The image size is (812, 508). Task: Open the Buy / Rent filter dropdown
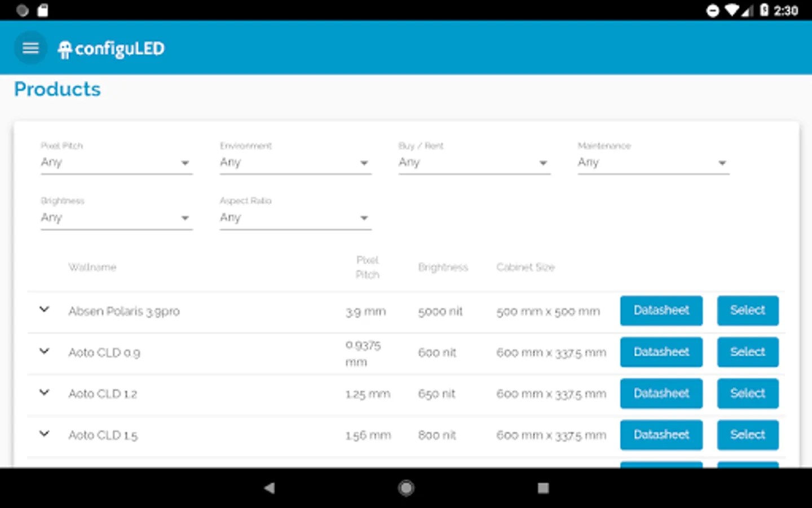coord(474,163)
